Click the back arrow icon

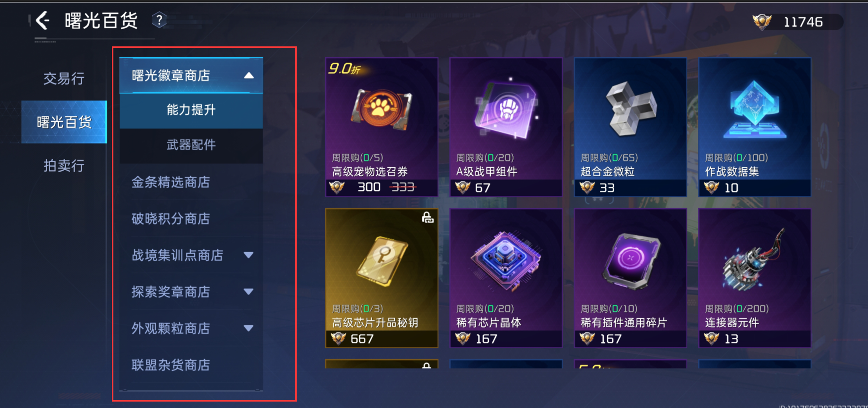[x=42, y=21]
